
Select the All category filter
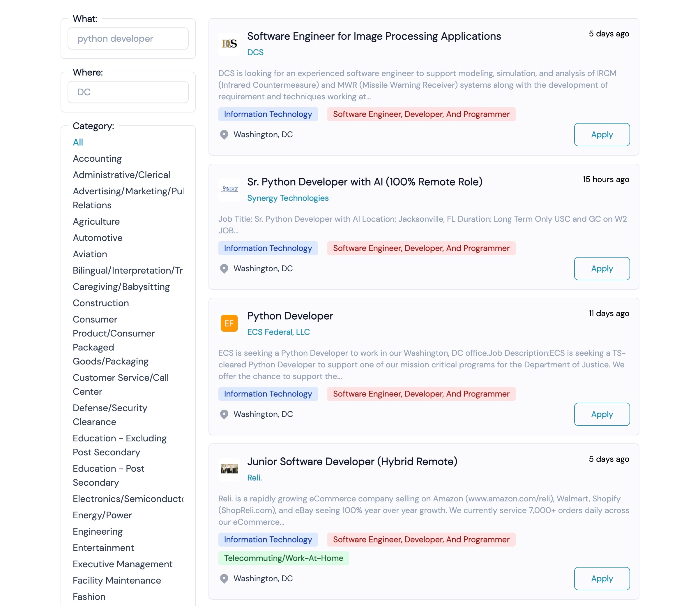pyautogui.click(x=78, y=142)
